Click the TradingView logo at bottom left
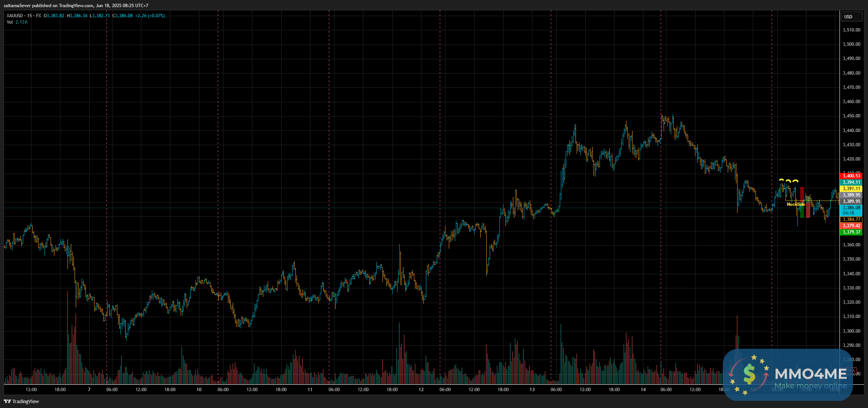 point(21,401)
